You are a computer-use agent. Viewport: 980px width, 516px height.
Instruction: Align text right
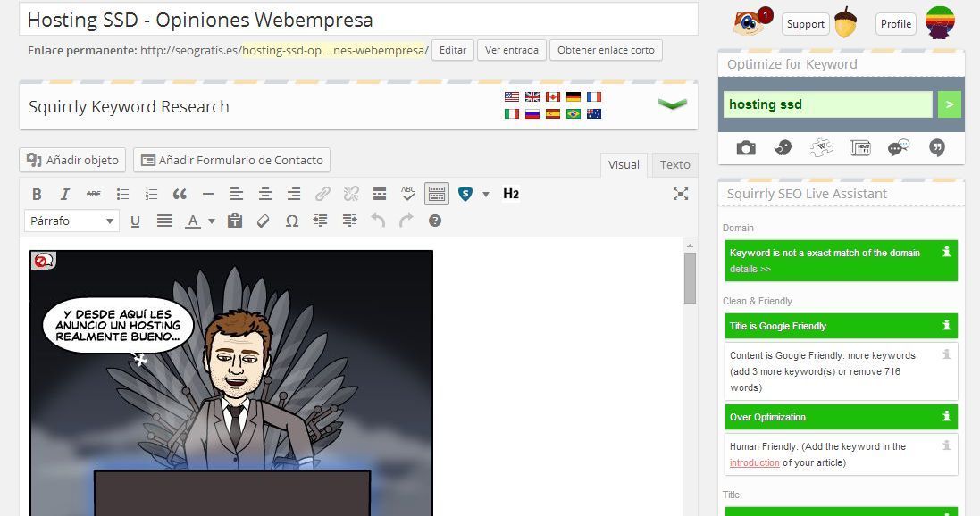coord(294,195)
